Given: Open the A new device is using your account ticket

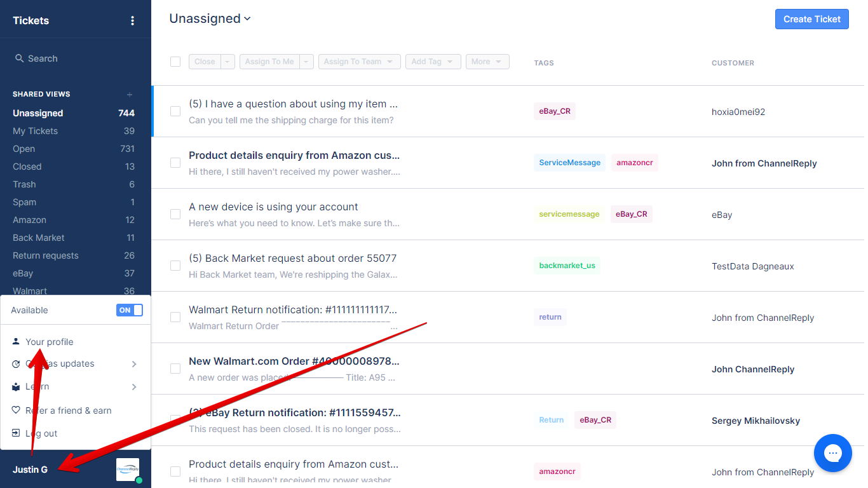Looking at the screenshot, I should pyautogui.click(x=273, y=207).
